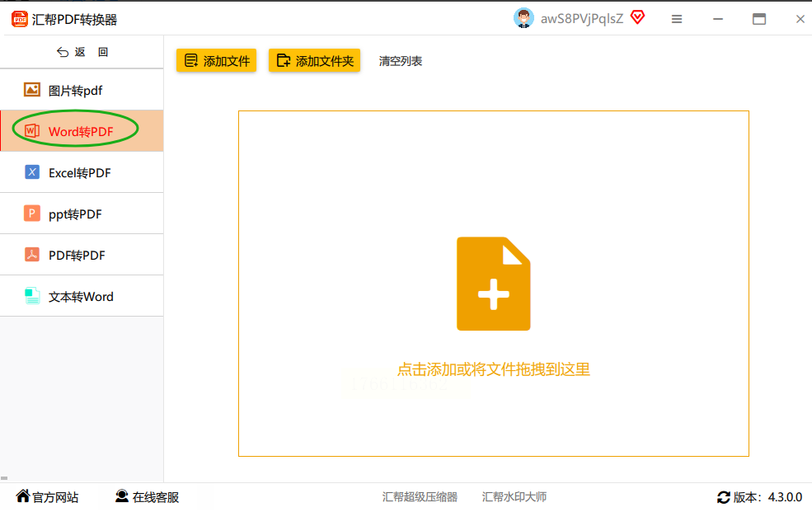812x512 pixels.
Task: Select the Word转PDF sidebar item
Action: coord(82,131)
